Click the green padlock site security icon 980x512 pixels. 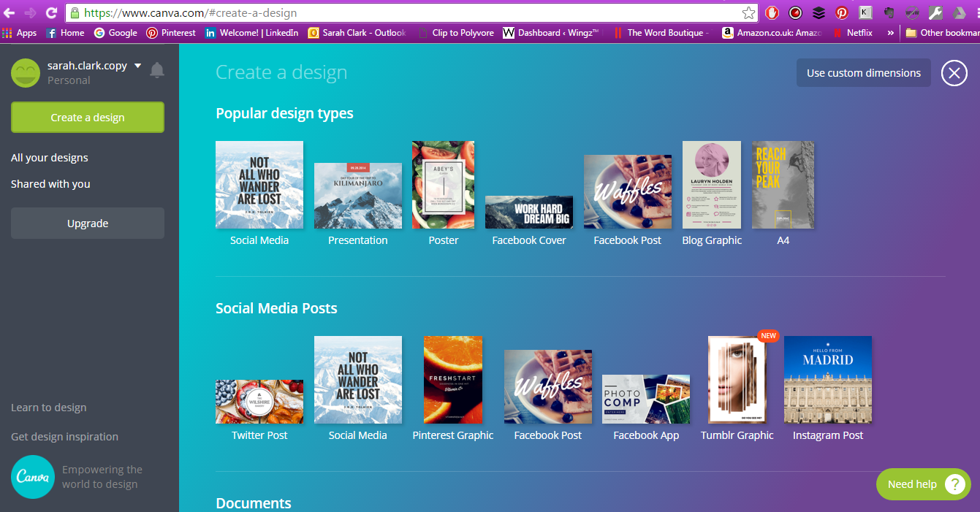click(75, 13)
